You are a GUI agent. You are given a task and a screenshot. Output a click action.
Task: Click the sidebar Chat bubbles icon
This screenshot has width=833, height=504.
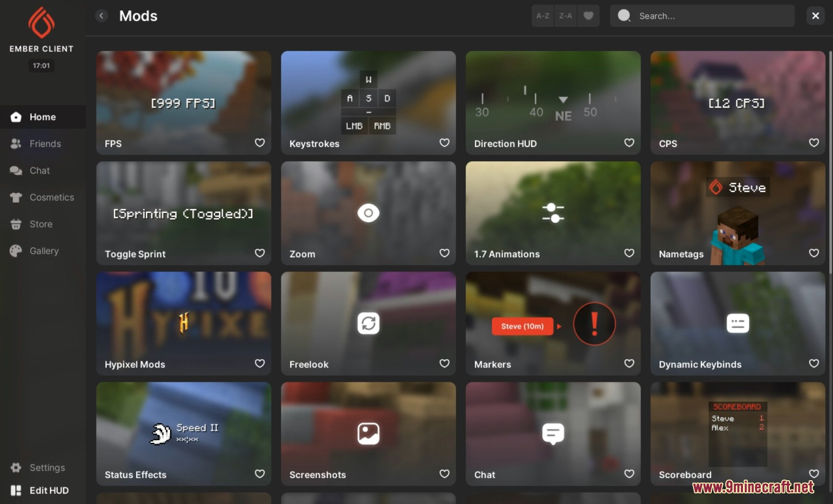pyautogui.click(x=16, y=171)
